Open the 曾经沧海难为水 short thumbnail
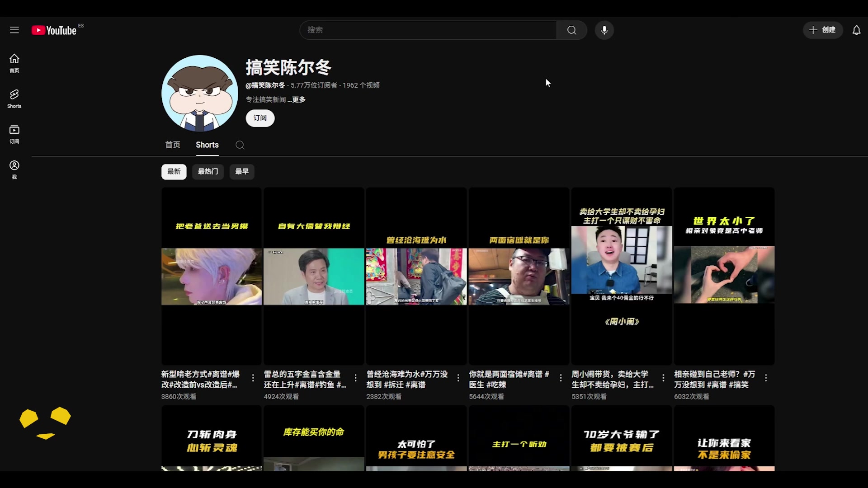The width and height of the screenshot is (868, 488). pyautogui.click(x=416, y=276)
